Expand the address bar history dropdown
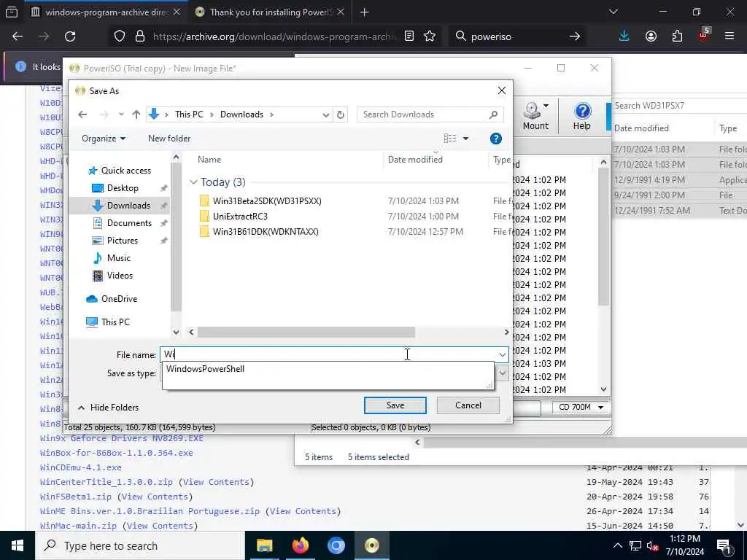Image resolution: width=747 pixels, height=560 pixels. (x=325, y=114)
